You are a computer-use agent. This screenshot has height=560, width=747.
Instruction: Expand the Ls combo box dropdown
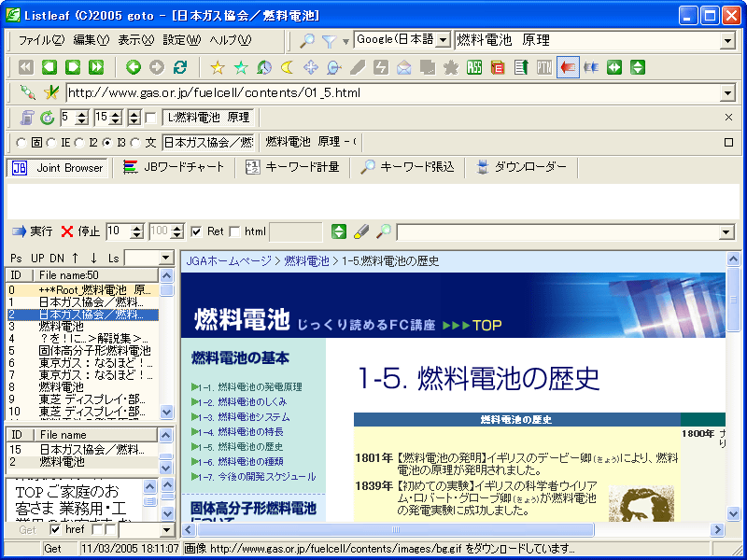pyautogui.click(x=165, y=259)
